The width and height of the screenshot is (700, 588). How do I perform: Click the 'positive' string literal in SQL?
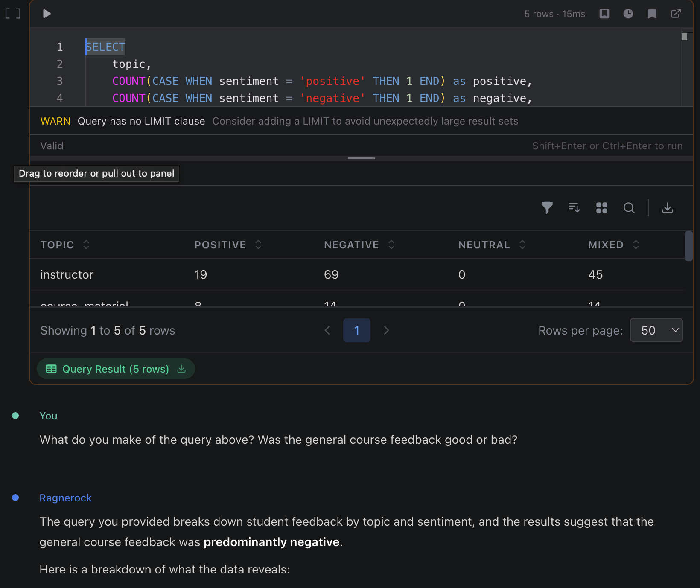pos(332,81)
